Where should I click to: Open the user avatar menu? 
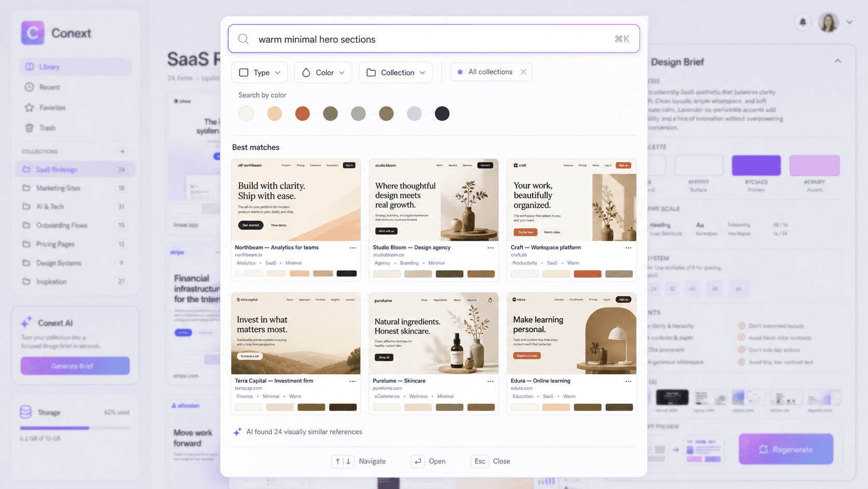tap(829, 22)
